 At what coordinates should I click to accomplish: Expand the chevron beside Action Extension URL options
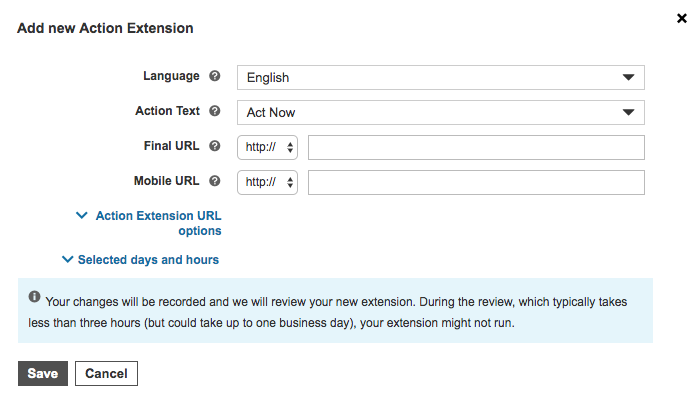(x=82, y=216)
